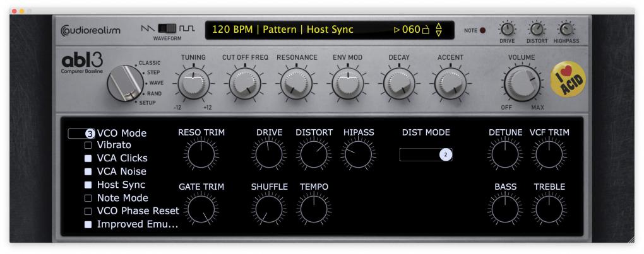This screenshot has height=254, width=644.
Task: Click the pattern folder icon in display
Action: [x=426, y=30]
